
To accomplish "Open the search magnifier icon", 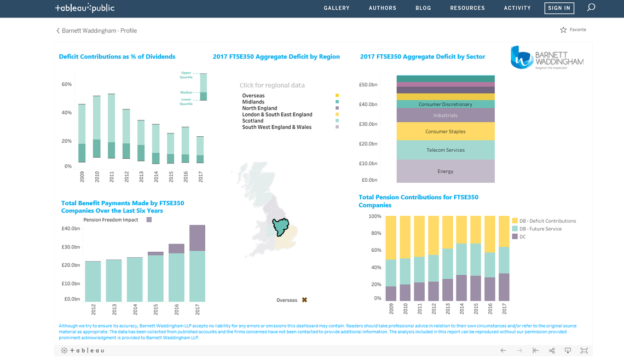I will pos(591,8).
